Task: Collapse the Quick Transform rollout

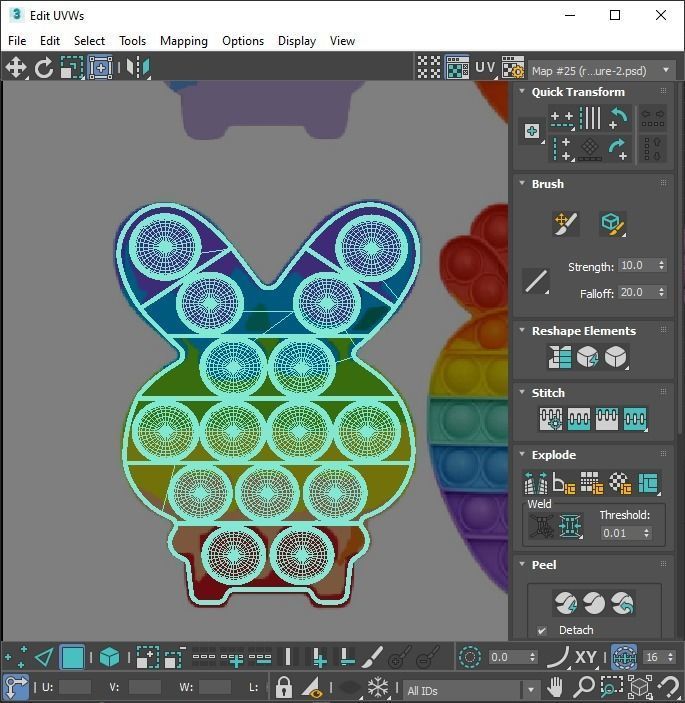Action: pyautogui.click(x=522, y=91)
